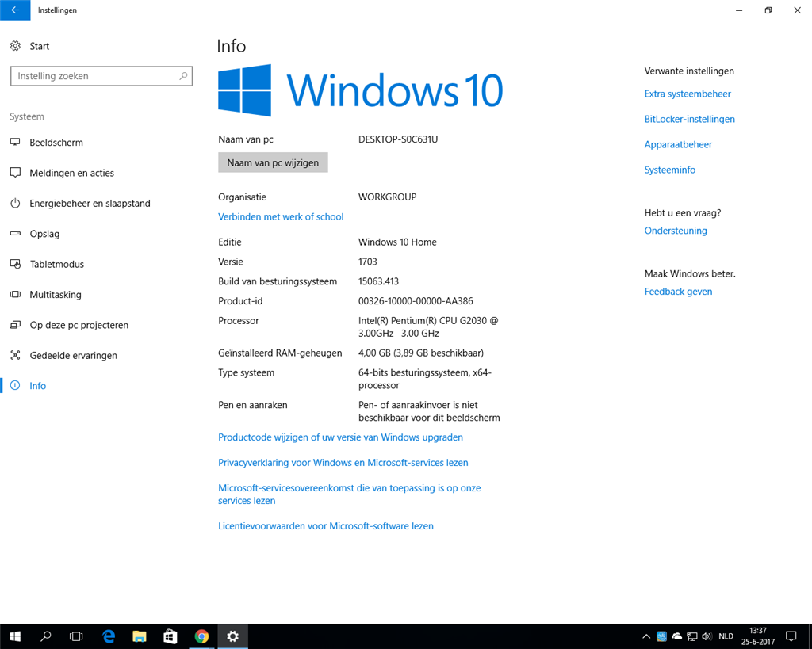Show hidden system tray icons
The width and height of the screenshot is (812, 649).
pyautogui.click(x=645, y=636)
